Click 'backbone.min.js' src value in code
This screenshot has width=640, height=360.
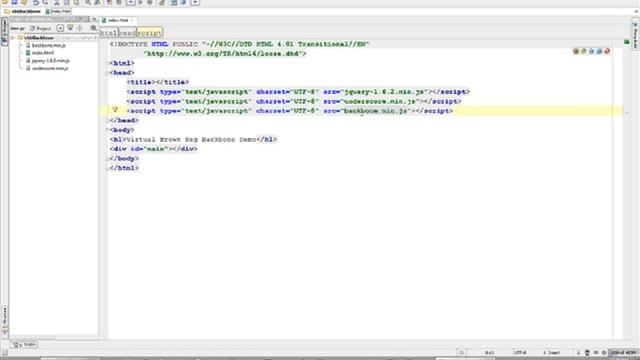point(376,111)
